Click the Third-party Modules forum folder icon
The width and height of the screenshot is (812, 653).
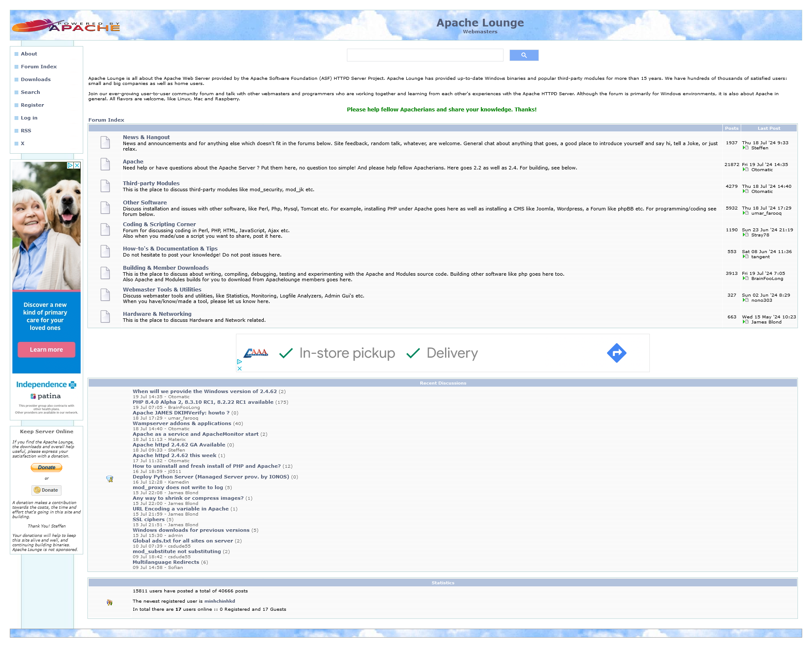105,186
